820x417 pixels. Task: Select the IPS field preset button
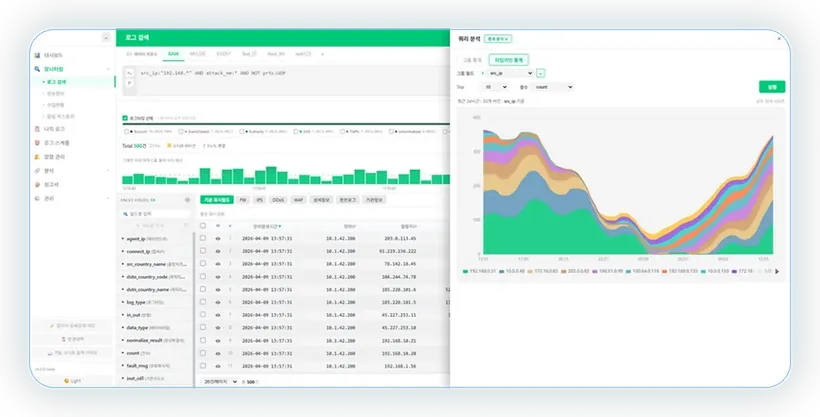coord(259,200)
